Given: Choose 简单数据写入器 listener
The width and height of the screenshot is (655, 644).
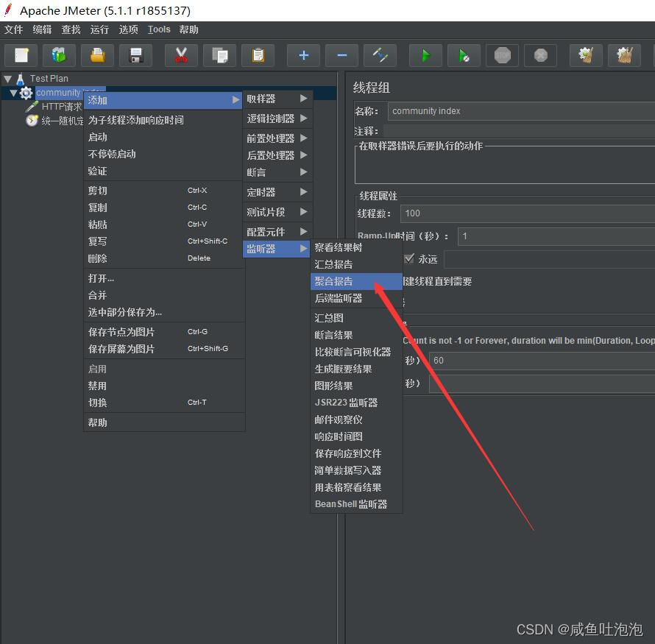Looking at the screenshot, I should point(356,471).
